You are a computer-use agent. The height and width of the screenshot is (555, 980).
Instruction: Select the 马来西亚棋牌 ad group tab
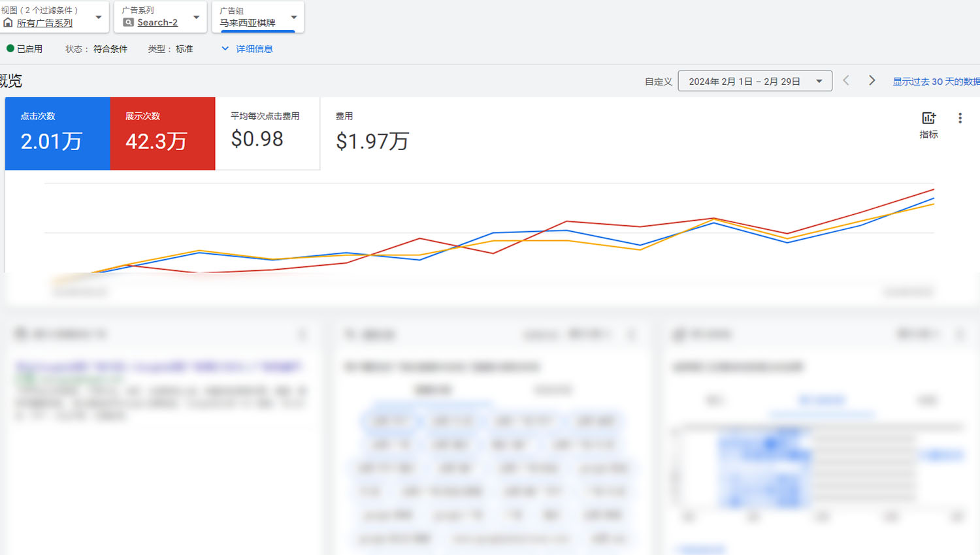(x=248, y=23)
